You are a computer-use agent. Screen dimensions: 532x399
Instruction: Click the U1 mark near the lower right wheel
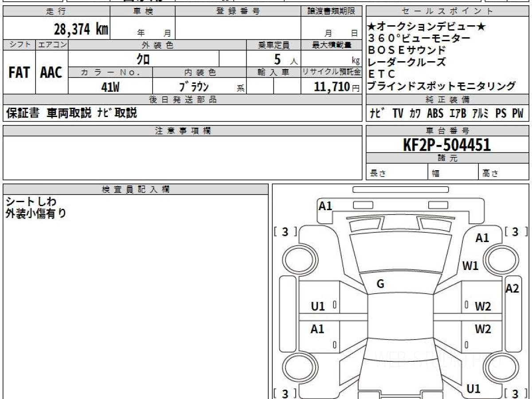pos(473,389)
